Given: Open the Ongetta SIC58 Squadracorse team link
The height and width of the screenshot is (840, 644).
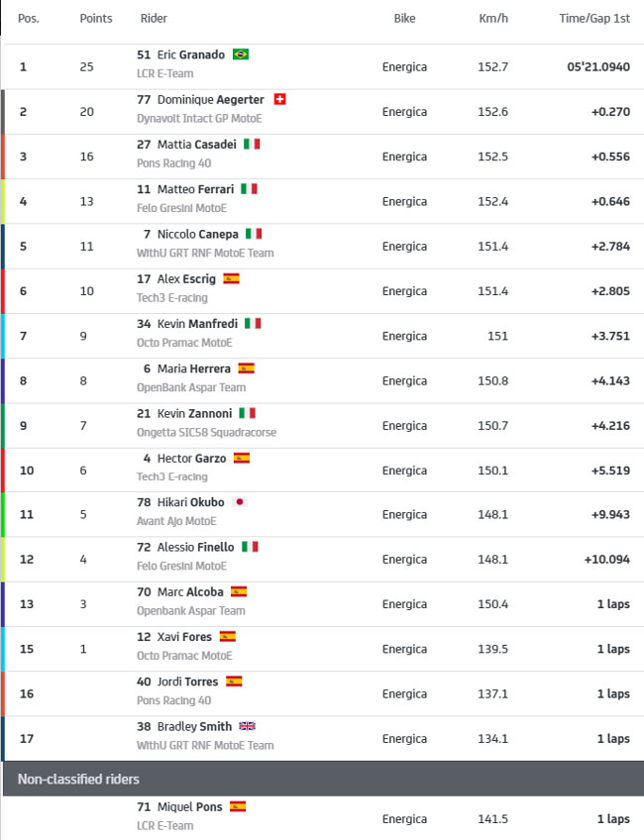Looking at the screenshot, I should [x=206, y=432].
